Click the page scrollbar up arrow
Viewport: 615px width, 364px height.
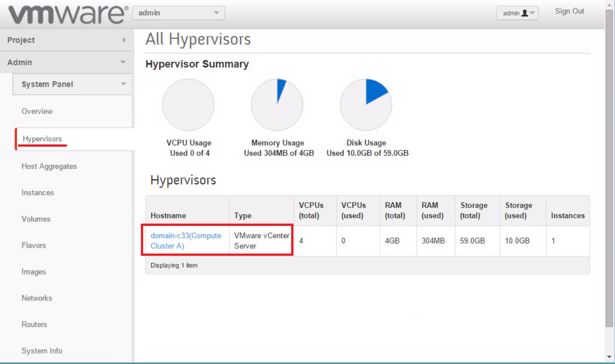(609, 4)
